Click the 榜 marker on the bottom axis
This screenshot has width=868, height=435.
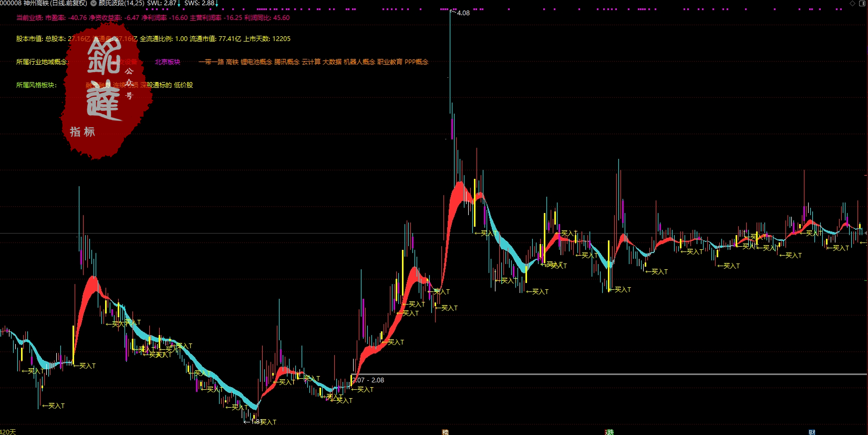445,432
